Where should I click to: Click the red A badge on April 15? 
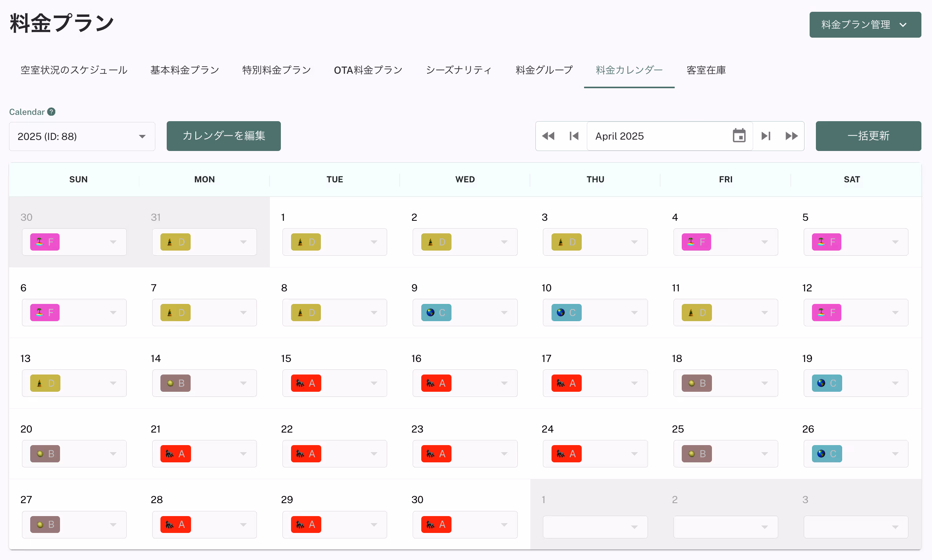306,383
